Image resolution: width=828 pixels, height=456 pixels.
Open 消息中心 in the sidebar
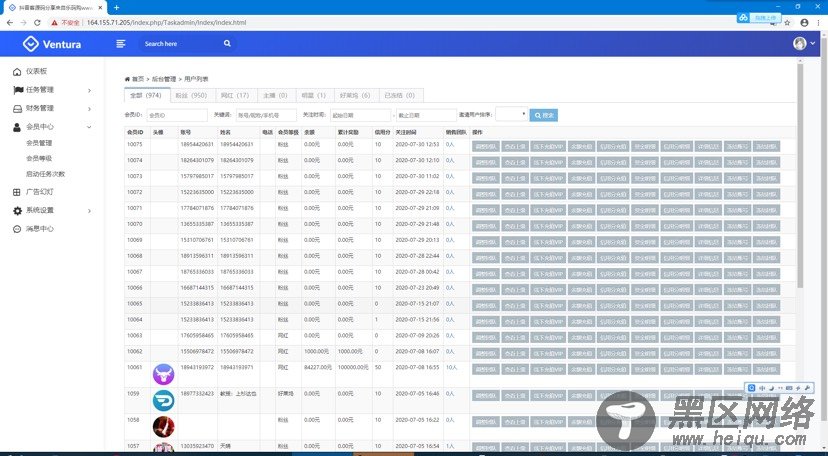40,229
